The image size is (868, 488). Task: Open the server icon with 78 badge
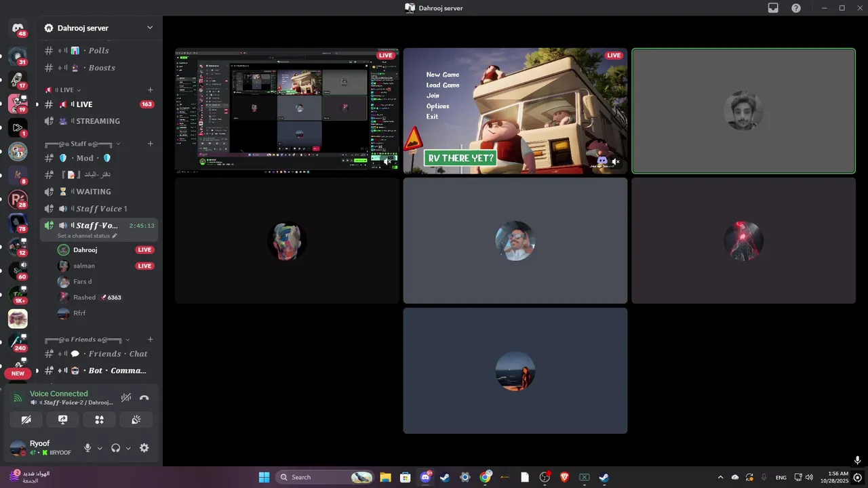pos(18,224)
